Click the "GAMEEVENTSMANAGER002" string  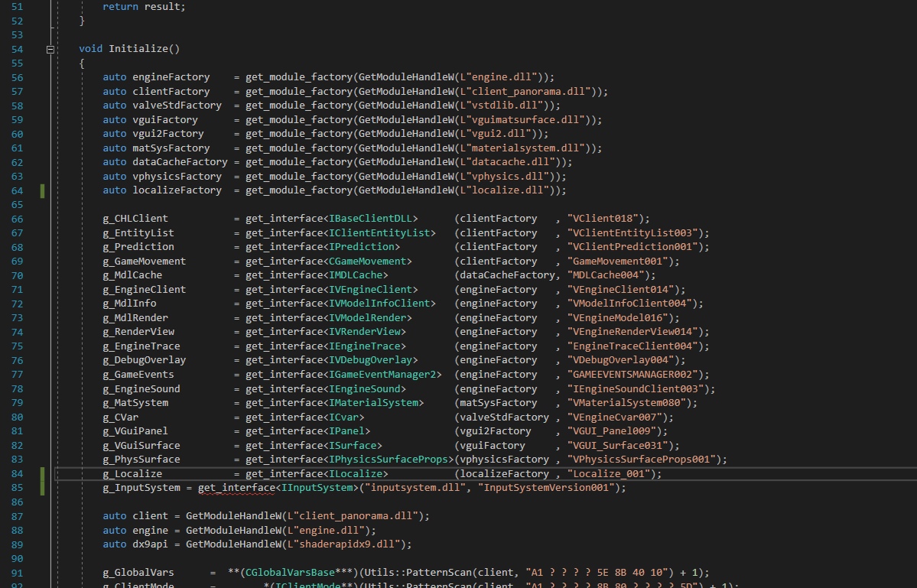(x=637, y=375)
